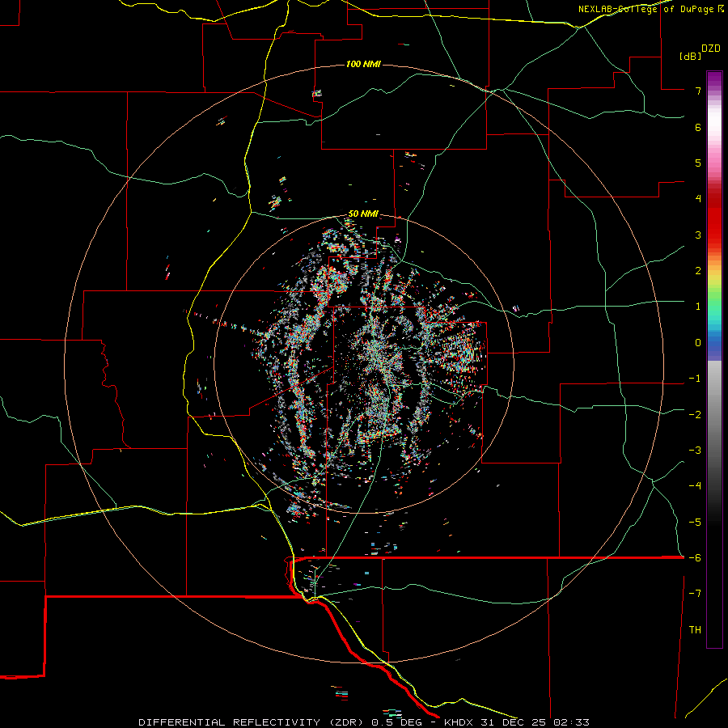This screenshot has width=728, height=728.
Task: Click the "31 DEC 25" date text
Action: point(513,722)
